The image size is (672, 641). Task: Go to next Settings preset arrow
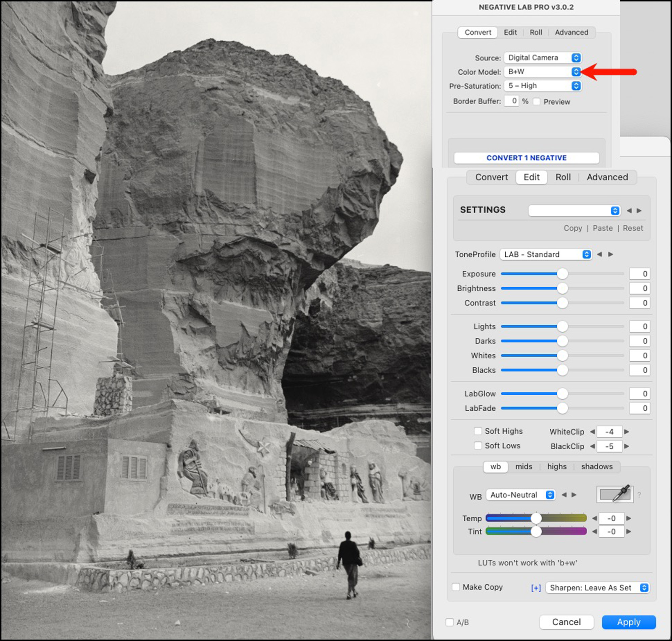coord(639,211)
